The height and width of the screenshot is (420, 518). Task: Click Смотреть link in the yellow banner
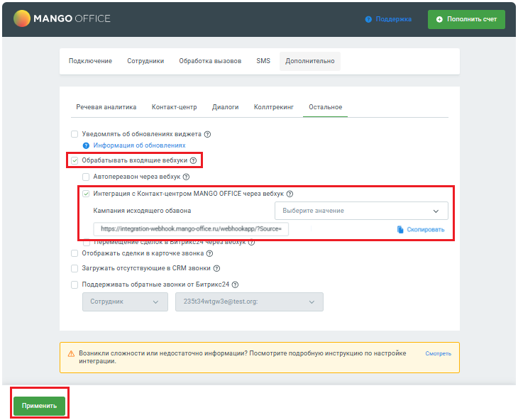(x=438, y=353)
